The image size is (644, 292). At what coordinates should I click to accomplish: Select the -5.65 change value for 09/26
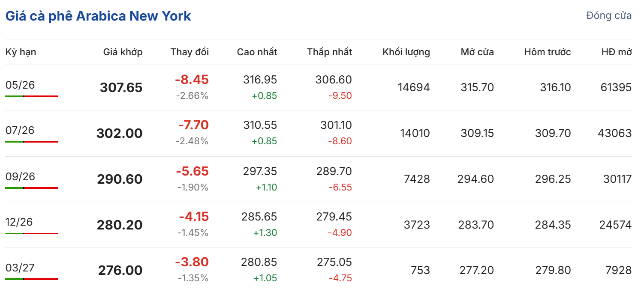click(x=192, y=171)
